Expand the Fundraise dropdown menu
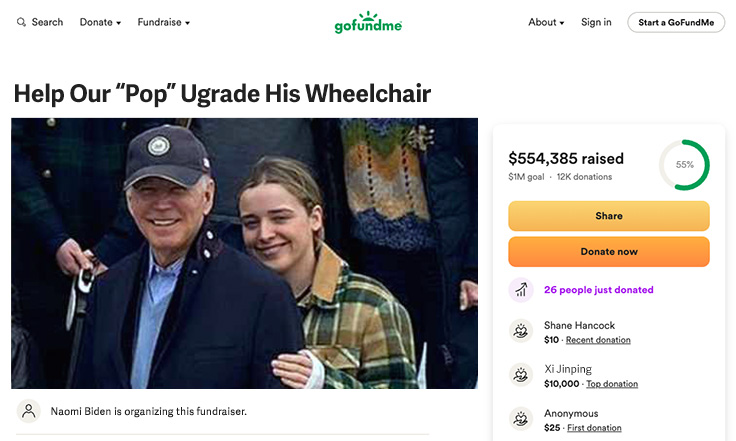The image size is (736, 441). [x=163, y=22]
